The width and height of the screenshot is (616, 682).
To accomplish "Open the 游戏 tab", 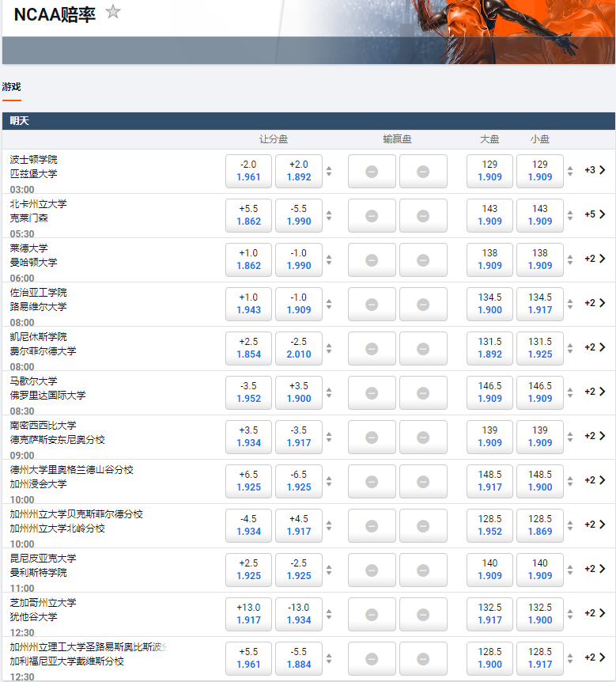I will click(x=12, y=87).
